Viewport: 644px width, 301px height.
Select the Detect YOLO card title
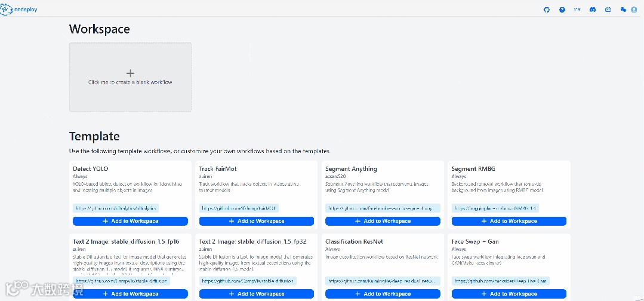pos(90,169)
